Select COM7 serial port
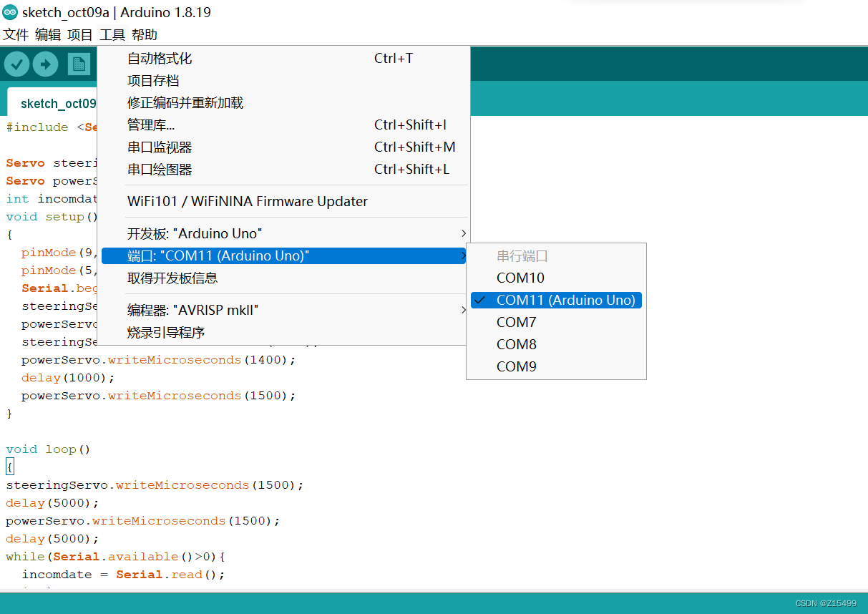This screenshot has width=868, height=614. (556, 323)
